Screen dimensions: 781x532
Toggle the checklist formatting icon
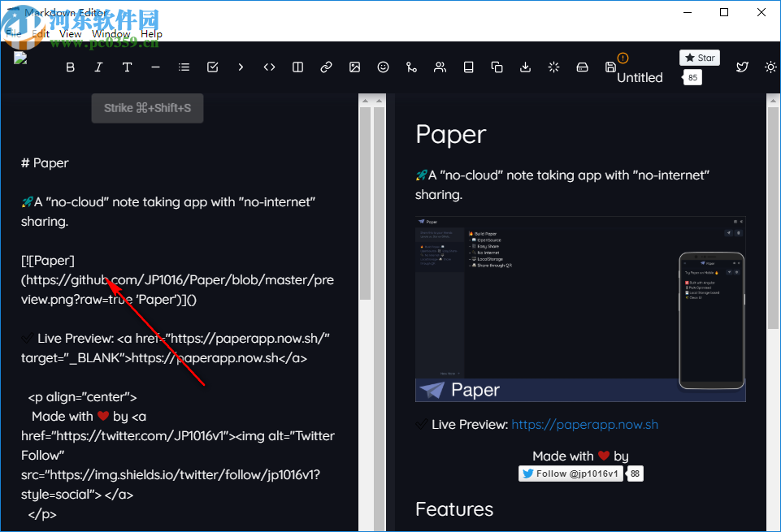tap(212, 67)
